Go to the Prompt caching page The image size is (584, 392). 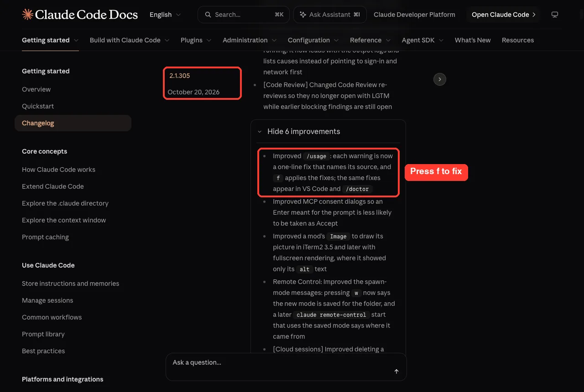click(46, 237)
